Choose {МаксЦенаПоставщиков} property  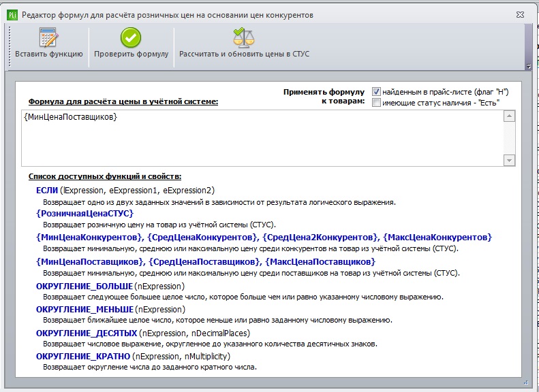320,262
